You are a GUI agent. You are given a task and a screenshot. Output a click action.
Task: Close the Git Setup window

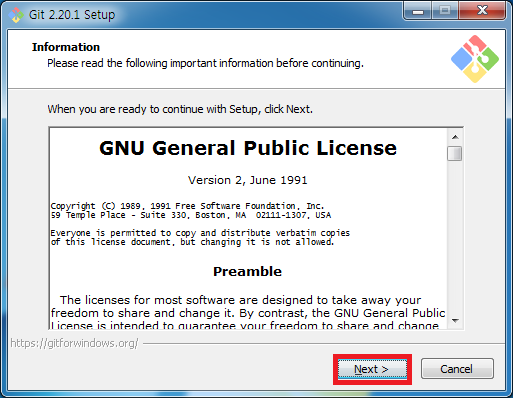coord(482,11)
